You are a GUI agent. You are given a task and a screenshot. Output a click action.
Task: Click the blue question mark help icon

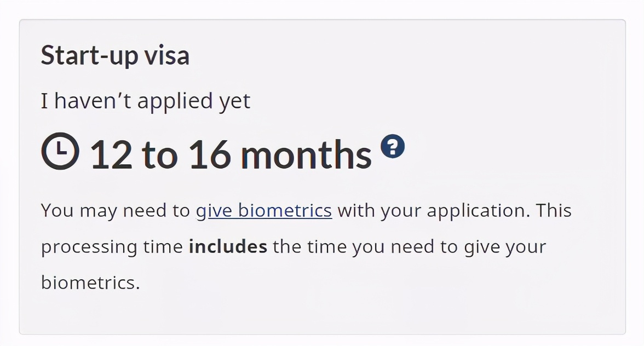click(393, 146)
